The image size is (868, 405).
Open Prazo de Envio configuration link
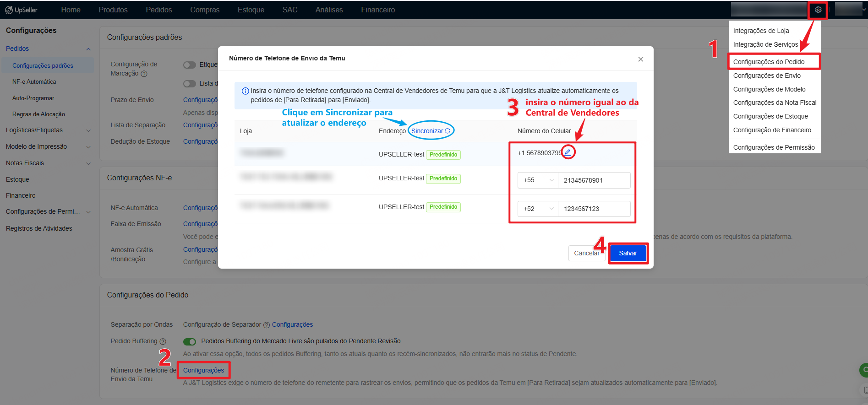click(201, 100)
